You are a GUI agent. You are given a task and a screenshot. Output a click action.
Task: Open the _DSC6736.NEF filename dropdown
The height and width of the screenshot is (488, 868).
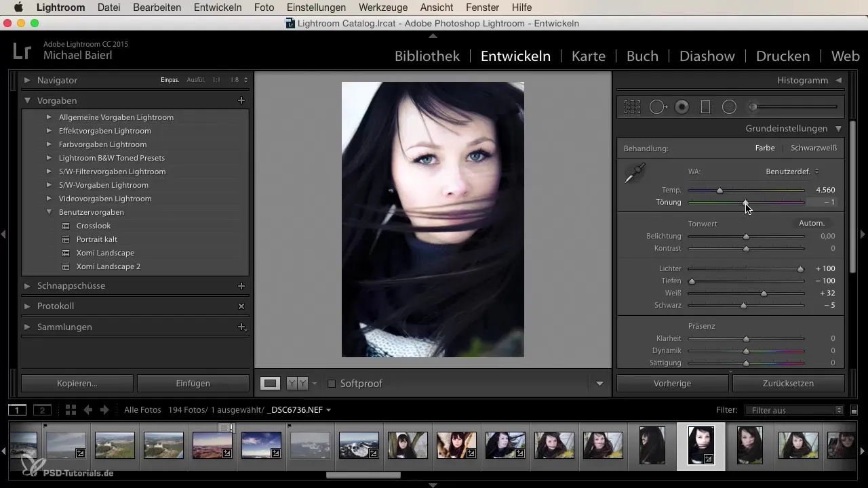pyautogui.click(x=299, y=410)
